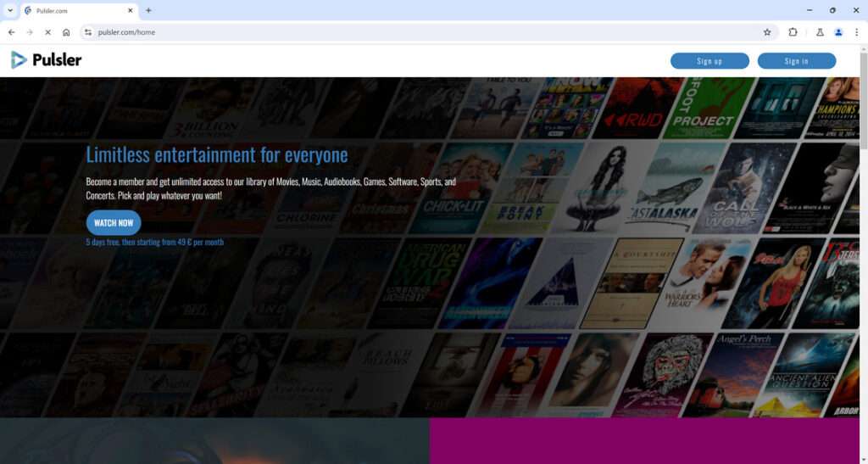
Task: Open Chrome three-dot menu
Action: coord(856,32)
